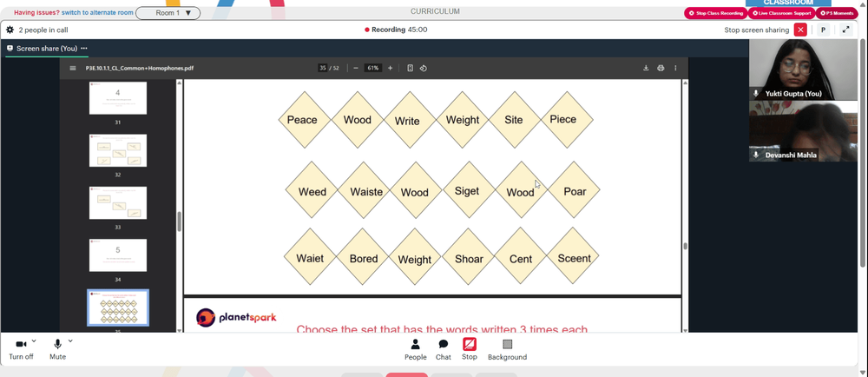Click the CURRICULUM heading
The width and height of the screenshot is (868, 377).
[x=435, y=11]
